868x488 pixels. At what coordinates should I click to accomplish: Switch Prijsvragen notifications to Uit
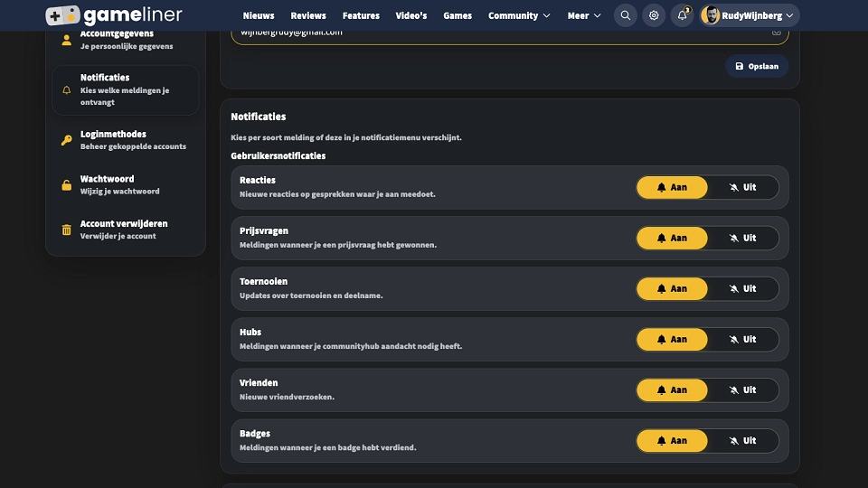tap(743, 238)
